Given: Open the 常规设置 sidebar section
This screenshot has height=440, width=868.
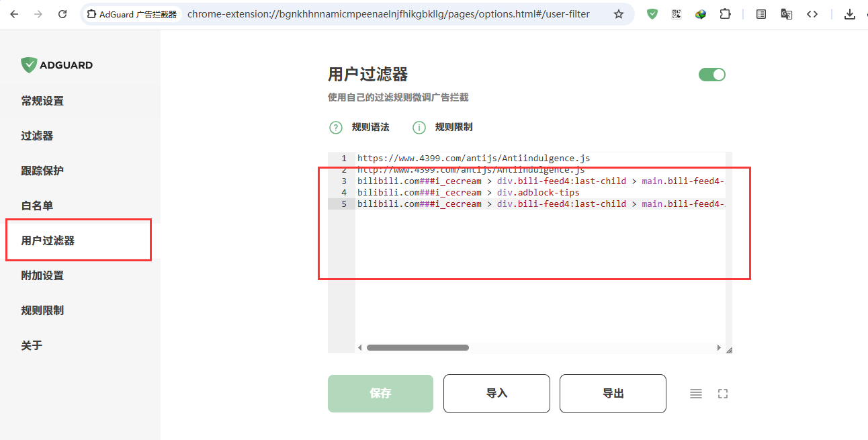Looking at the screenshot, I should click(42, 101).
